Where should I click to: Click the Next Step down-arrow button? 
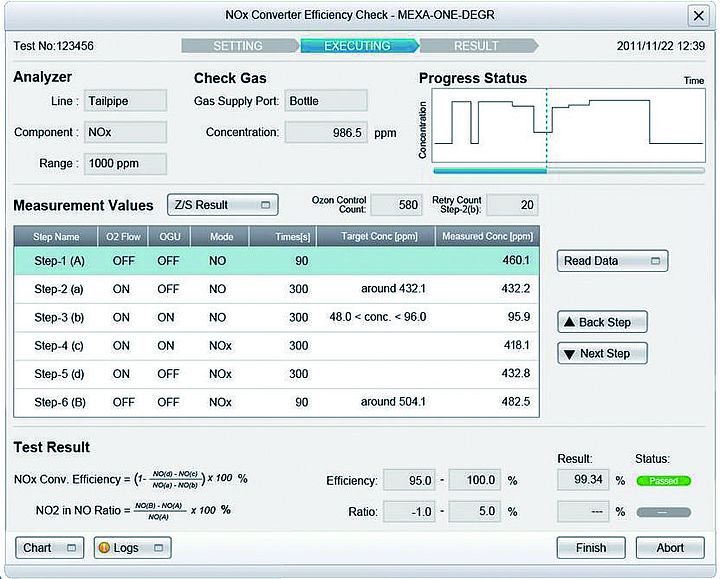pos(602,354)
